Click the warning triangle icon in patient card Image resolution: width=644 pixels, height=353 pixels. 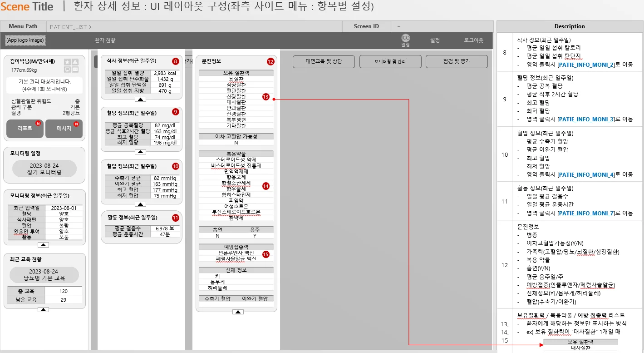(75, 62)
